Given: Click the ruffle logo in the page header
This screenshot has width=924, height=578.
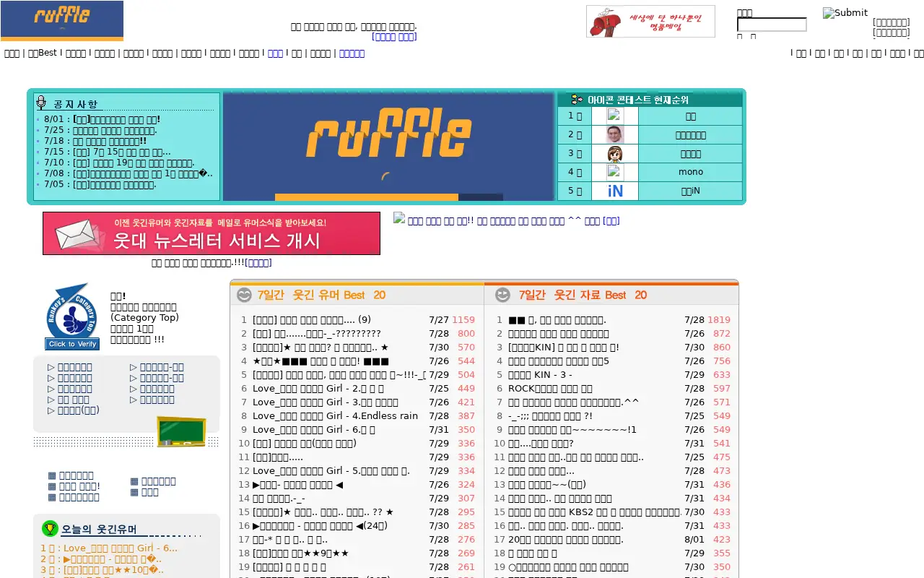Looking at the screenshot, I should [x=62, y=21].
